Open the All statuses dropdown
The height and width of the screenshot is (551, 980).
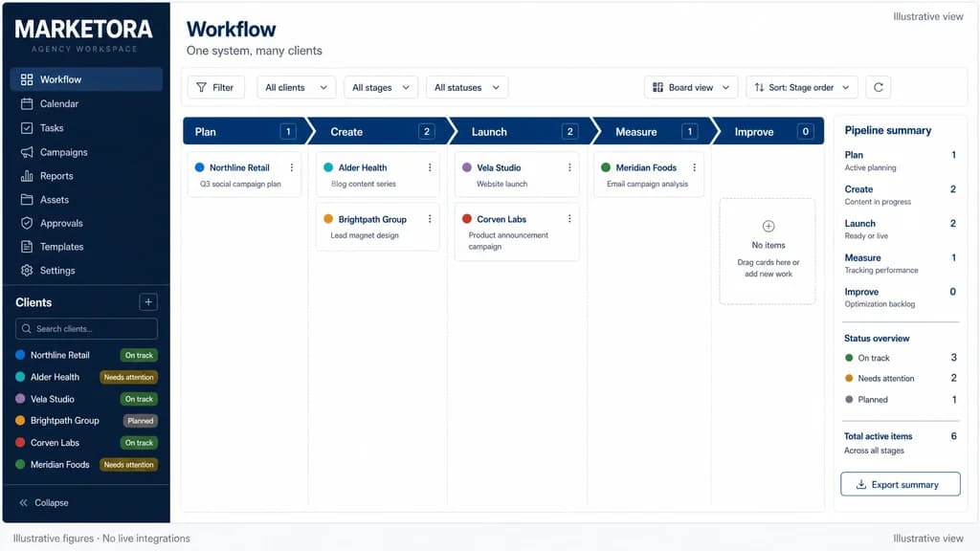tap(467, 87)
